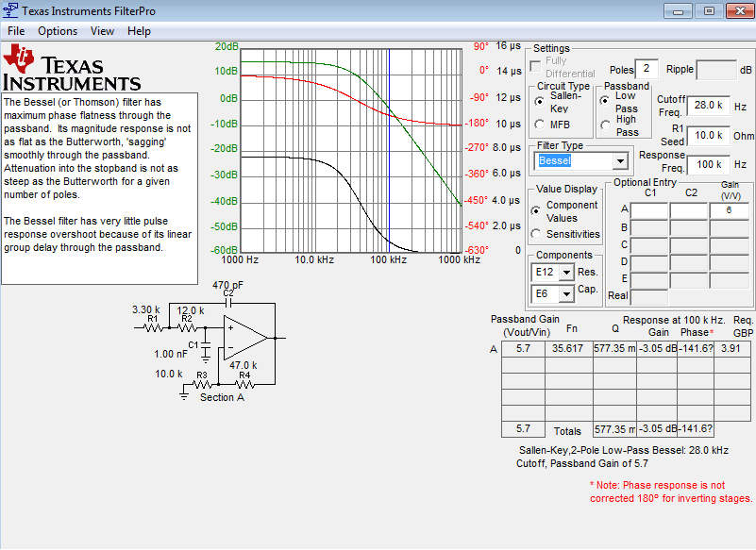Image resolution: width=756 pixels, height=550 pixels.
Task: Open the Filter Type dropdown
Action: click(x=619, y=161)
